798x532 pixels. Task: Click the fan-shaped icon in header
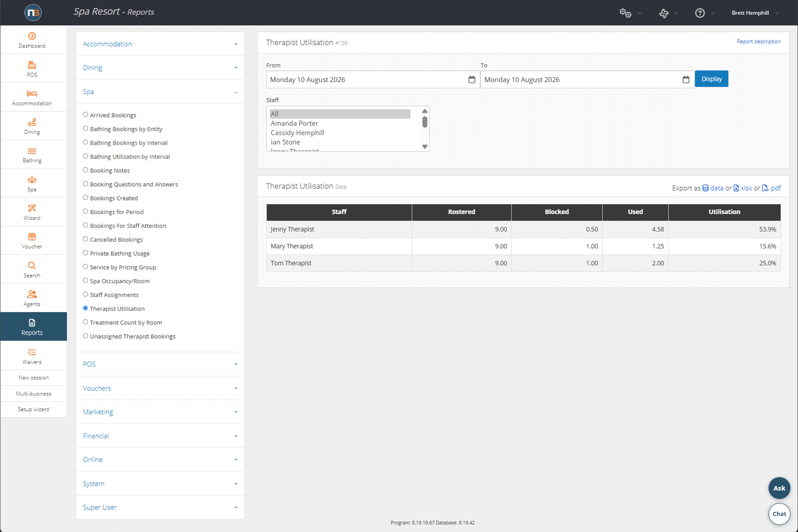tap(664, 13)
